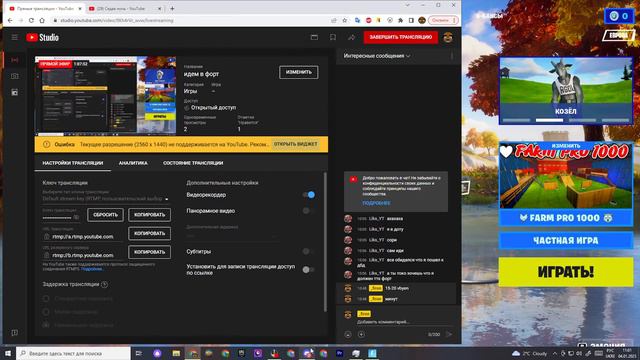The image size is (640, 360).
Task: Click the share arrow icon in Studio header
Action: point(351,38)
